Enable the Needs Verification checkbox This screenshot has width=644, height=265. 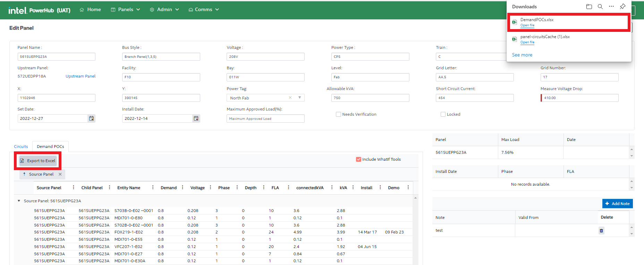click(338, 114)
